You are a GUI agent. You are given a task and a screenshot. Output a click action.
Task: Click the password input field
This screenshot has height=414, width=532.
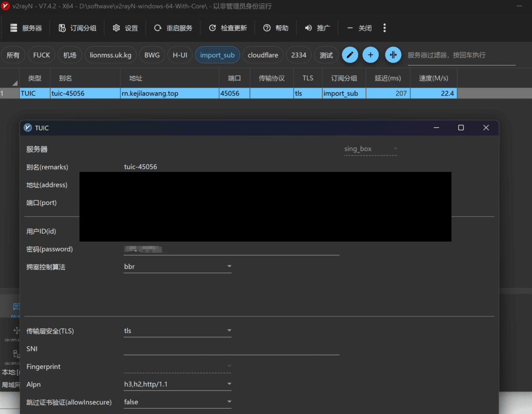coord(231,249)
